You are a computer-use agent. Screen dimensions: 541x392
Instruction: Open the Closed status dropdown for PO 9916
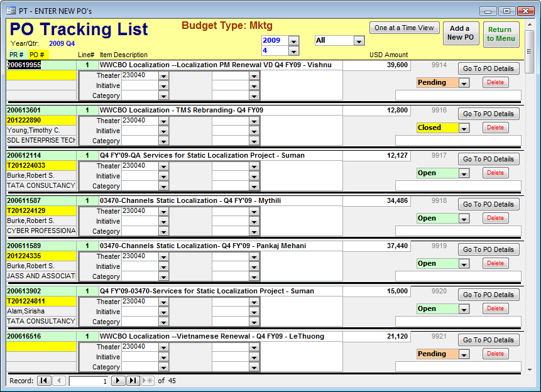(462, 128)
